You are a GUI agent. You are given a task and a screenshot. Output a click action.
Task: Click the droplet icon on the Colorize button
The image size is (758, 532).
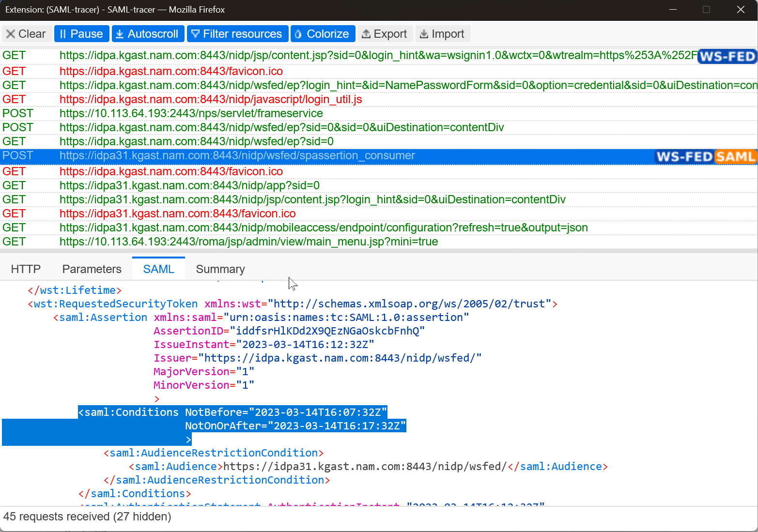pos(299,33)
